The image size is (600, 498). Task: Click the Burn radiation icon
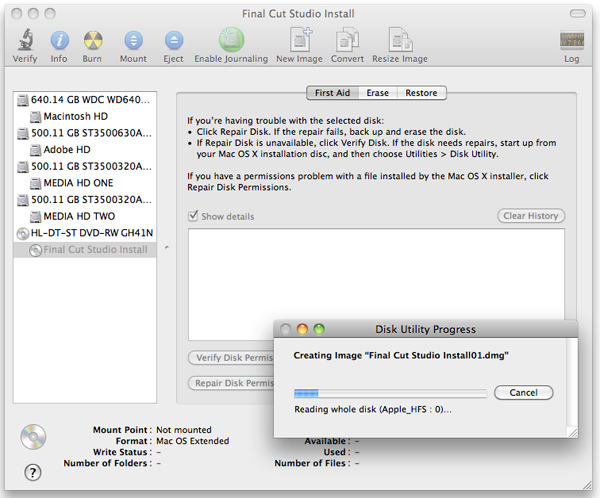pyautogui.click(x=93, y=40)
